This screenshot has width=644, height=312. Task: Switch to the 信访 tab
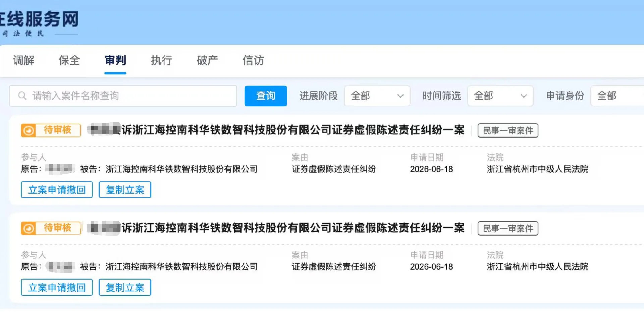click(x=253, y=60)
